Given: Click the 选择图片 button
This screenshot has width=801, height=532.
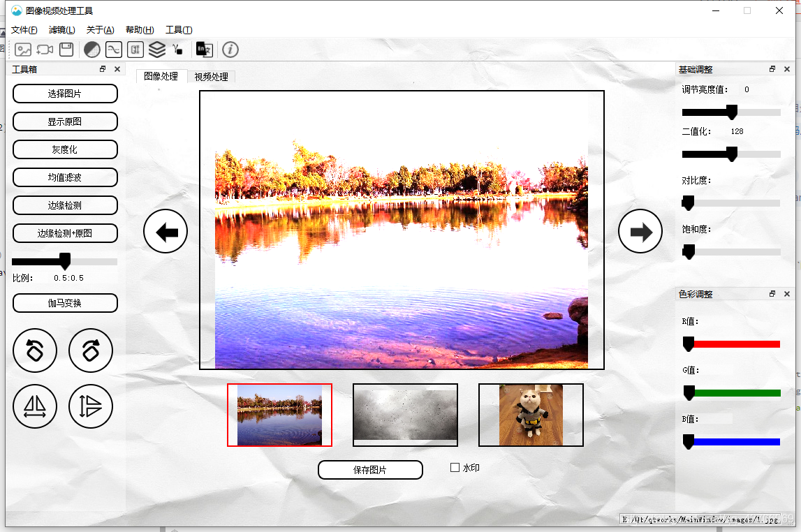Looking at the screenshot, I should [x=65, y=94].
